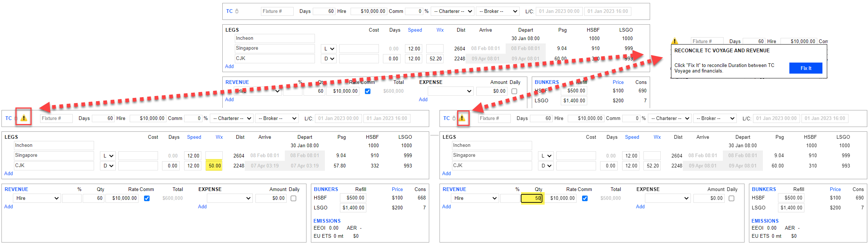868x244 pixels.
Task: Expand Hire revenue type dropdown beside Qty 50
Action: pyautogui.click(x=475, y=198)
